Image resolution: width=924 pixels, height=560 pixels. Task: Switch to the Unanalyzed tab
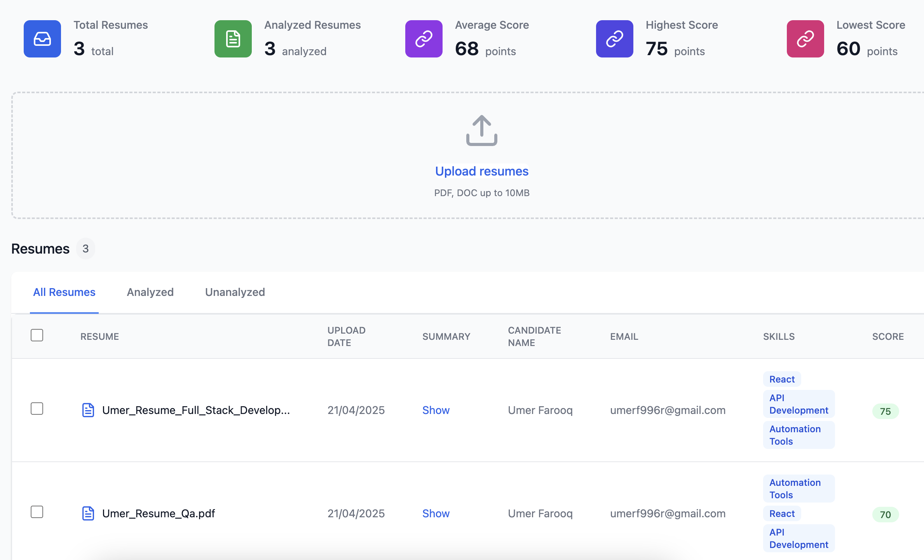[x=235, y=292]
